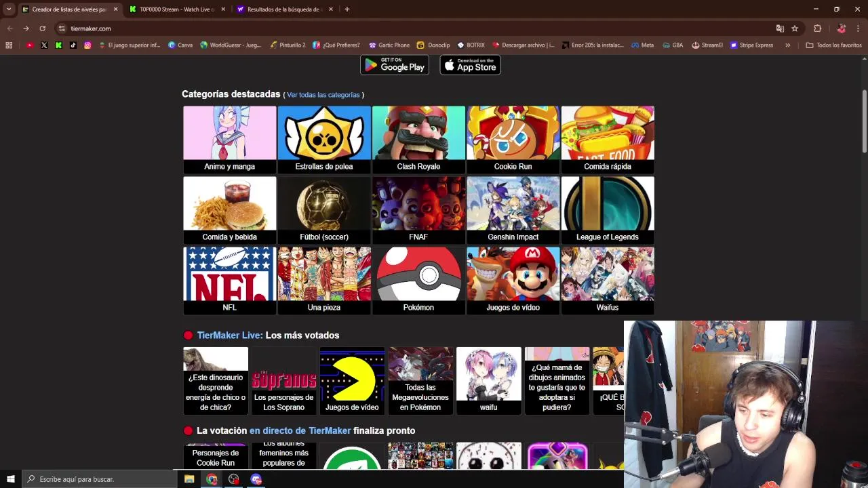Open the X (Twitter) bookmark icon
The width and height of the screenshot is (868, 488).
[x=44, y=45]
